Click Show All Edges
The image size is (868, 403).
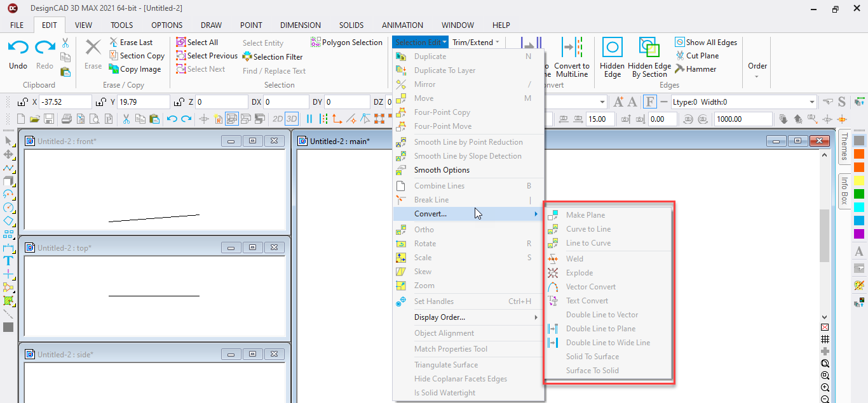pos(706,43)
